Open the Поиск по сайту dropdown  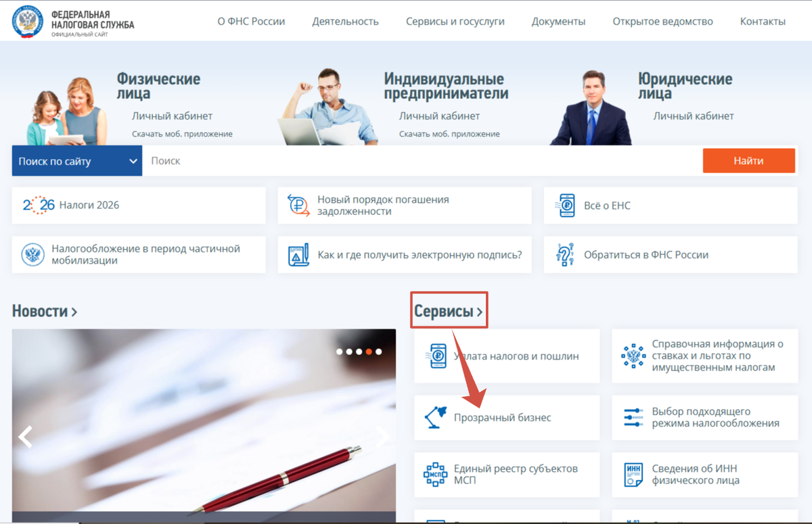(76, 160)
